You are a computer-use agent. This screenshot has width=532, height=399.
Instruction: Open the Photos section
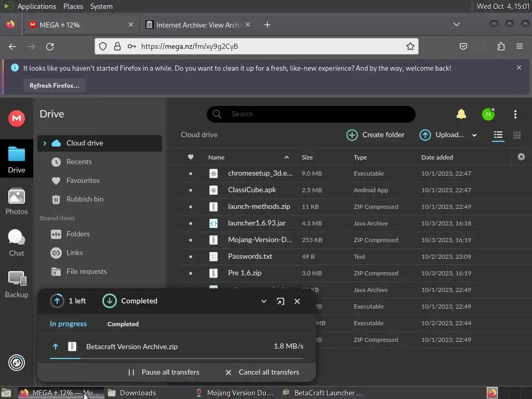click(x=17, y=201)
